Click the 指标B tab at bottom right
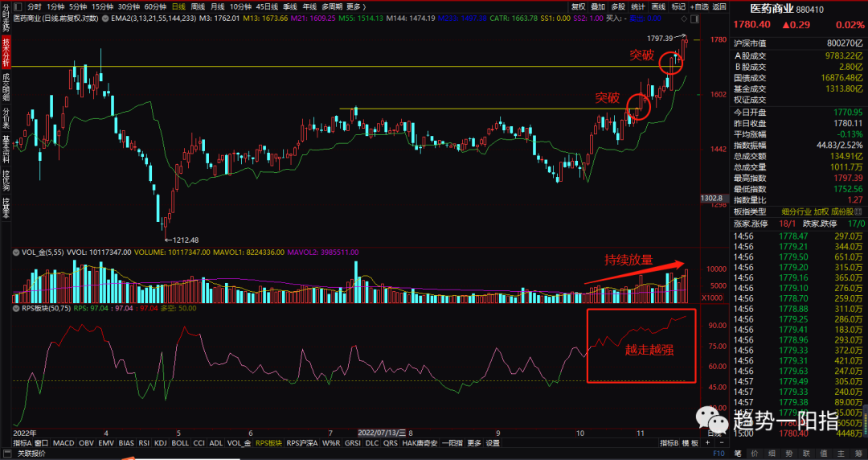The height and width of the screenshot is (460, 868). tap(669, 443)
